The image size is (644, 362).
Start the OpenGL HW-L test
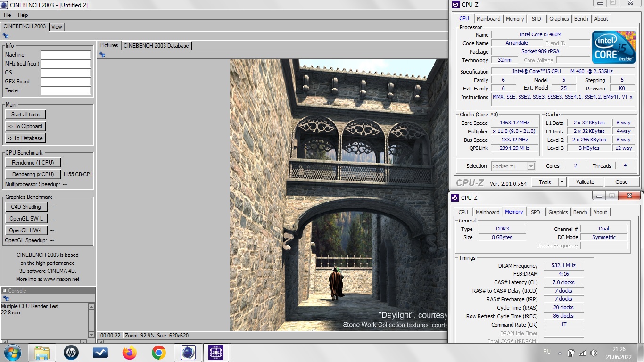(26, 230)
